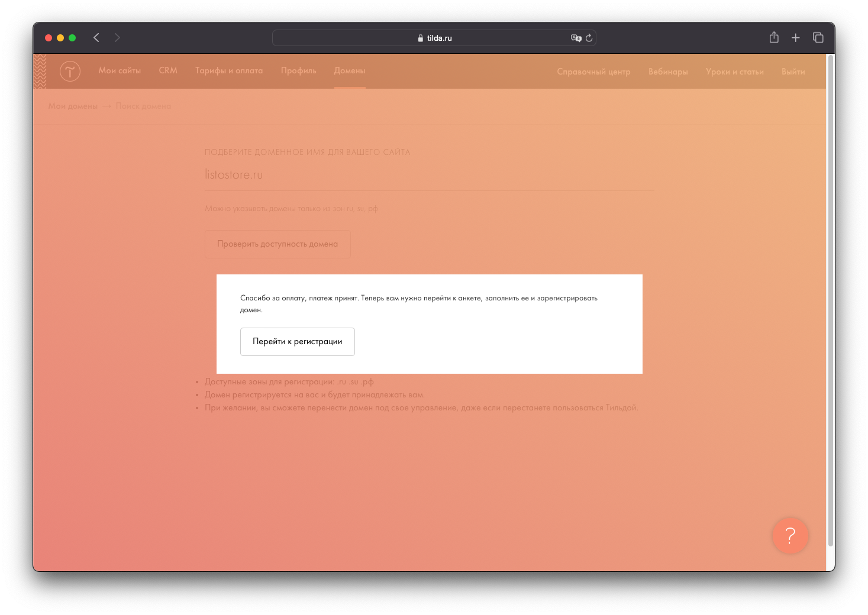
Task: Click the ПОДБЕРИТЕ ДОМЕННОЕ ИМЯ heading
Action: [x=308, y=152]
